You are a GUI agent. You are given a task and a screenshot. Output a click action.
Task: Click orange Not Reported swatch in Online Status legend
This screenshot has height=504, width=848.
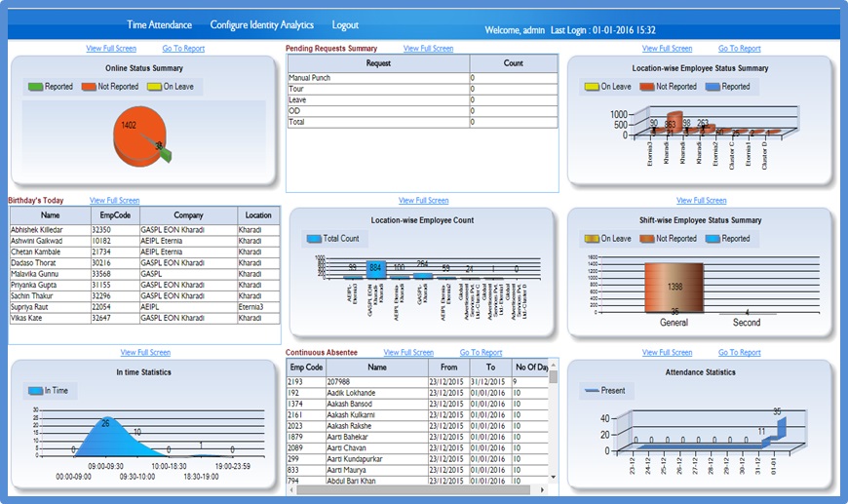click(x=89, y=87)
